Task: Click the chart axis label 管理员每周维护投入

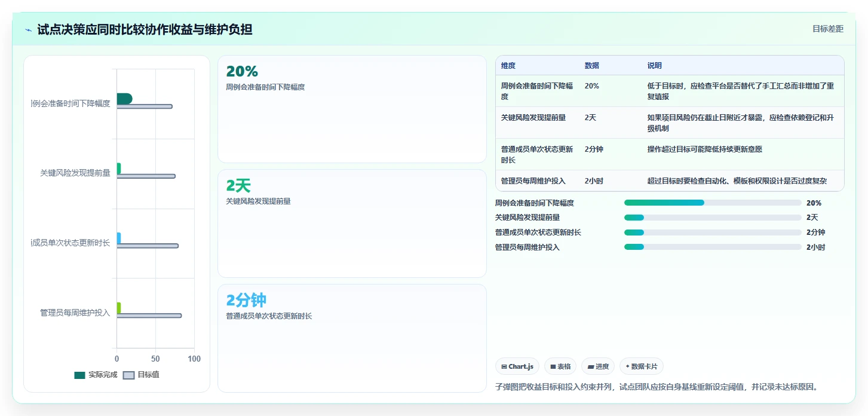Action: 75,313
